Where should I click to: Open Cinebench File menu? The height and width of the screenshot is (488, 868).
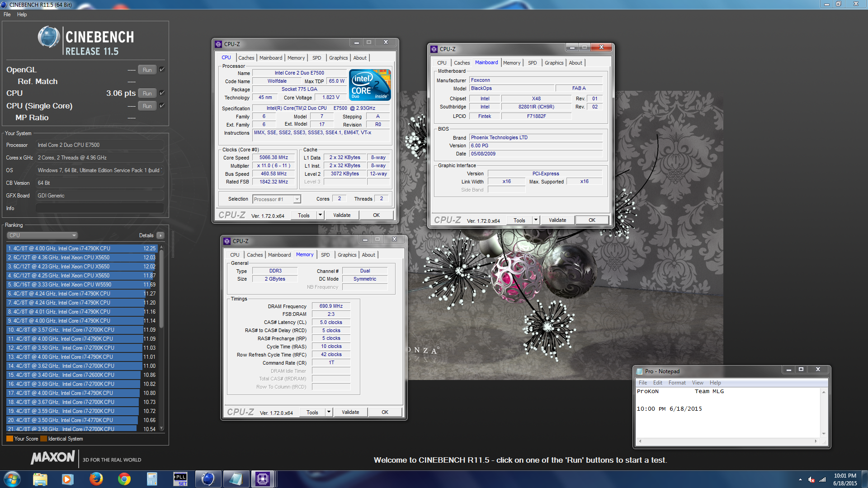(7, 14)
